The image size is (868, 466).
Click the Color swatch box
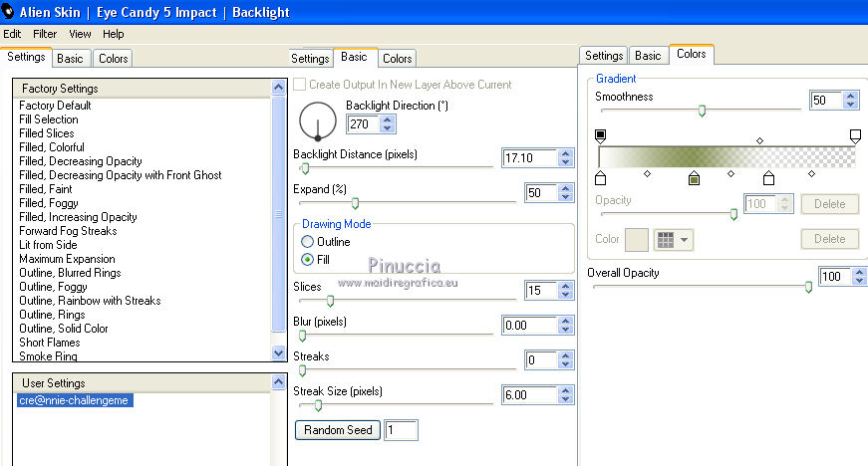(x=637, y=240)
